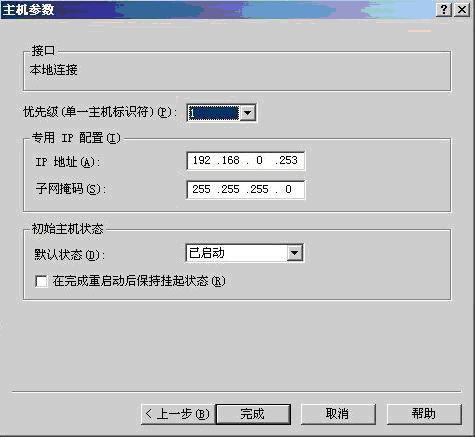Click the first IP address octet 192
The image size is (475, 437).
202,160
